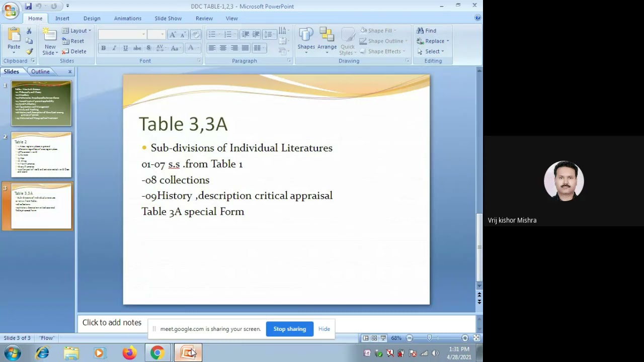
Task: Click the zoom out minus button
Action: [410, 338]
